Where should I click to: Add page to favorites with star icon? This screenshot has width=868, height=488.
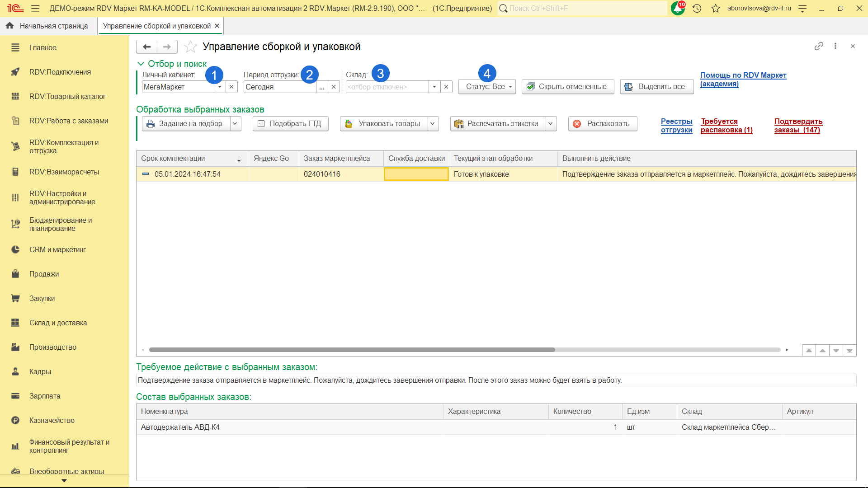(x=190, y=47)
